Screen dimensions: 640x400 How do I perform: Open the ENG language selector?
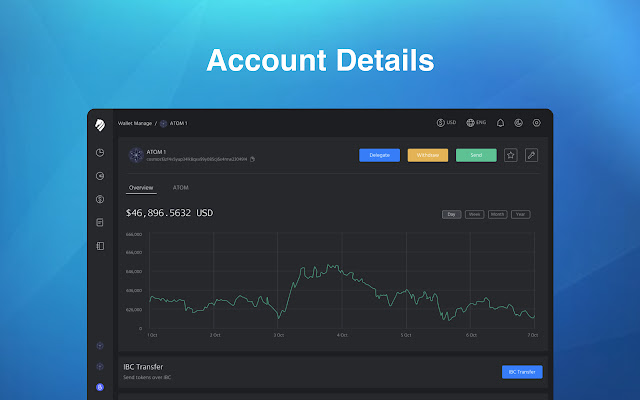coord(476,122)
